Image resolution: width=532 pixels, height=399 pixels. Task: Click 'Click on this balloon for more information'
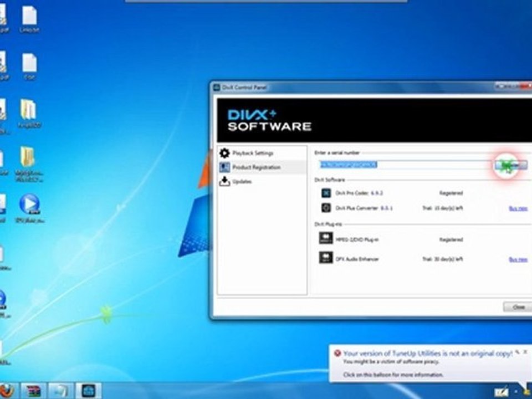[x=393, y=375]
